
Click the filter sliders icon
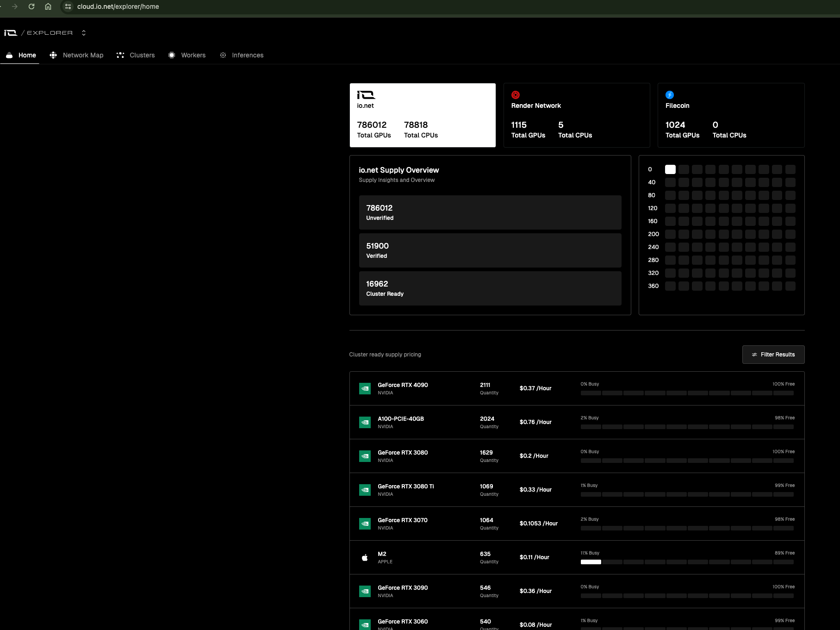click(754, 355)
